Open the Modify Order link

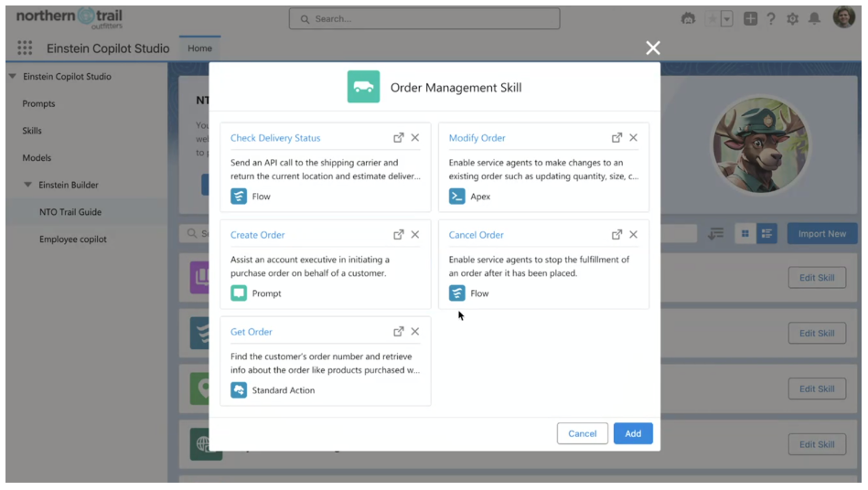[x=477, y=138]
